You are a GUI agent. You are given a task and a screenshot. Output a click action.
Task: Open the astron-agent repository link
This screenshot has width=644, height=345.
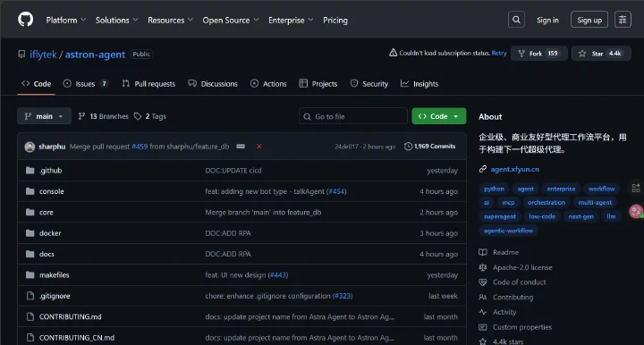95,55
